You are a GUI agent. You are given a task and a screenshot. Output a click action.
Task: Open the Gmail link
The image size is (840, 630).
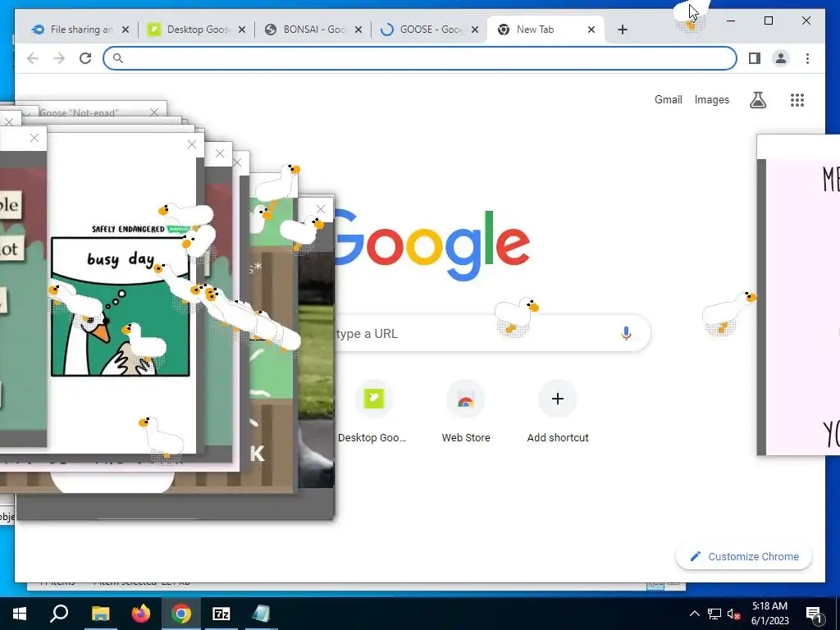[x=668, y=99]
